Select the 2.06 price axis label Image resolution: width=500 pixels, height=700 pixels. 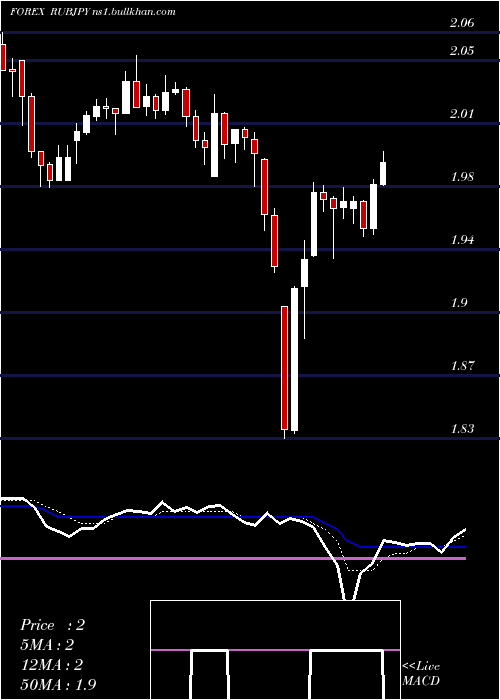[x=462, y=23]
